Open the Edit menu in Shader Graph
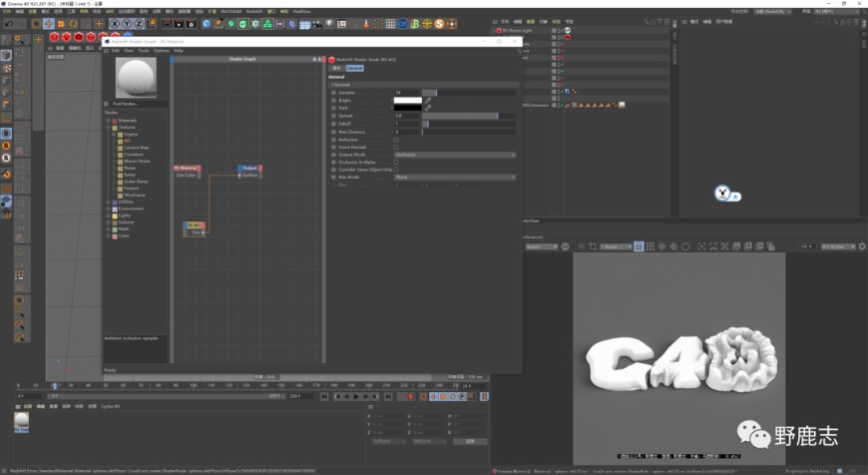 pos(116,50)
